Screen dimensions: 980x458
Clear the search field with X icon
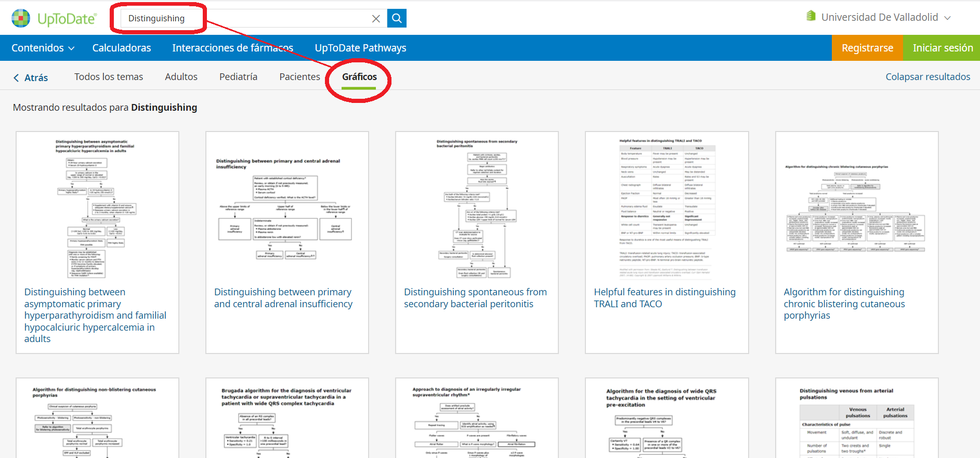376,19
